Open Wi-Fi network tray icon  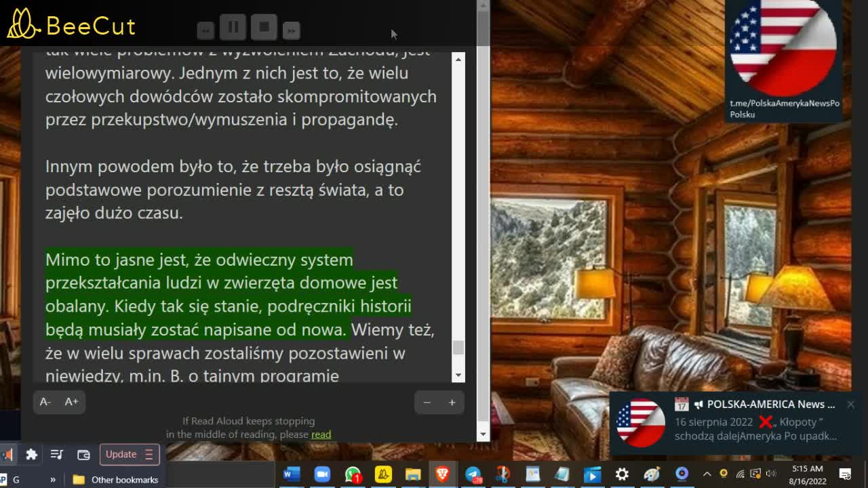[x=740, y=474]
